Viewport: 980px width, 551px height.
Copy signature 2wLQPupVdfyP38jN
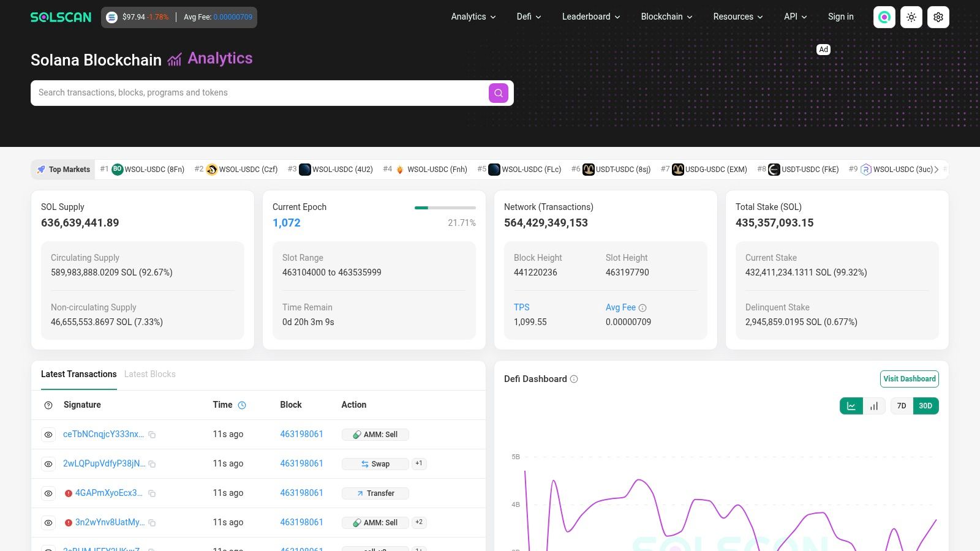pyautogui.click(x=152, y=464)
